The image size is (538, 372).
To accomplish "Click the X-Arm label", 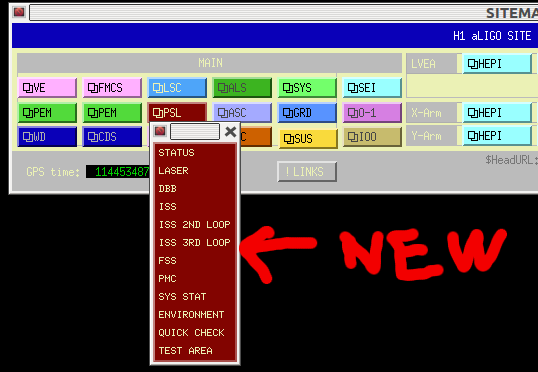I will [x=426, y=113].
